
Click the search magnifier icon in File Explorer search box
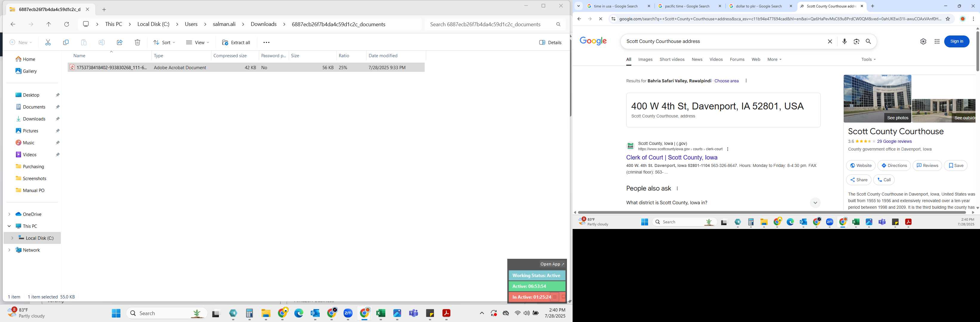click(558, 24)
